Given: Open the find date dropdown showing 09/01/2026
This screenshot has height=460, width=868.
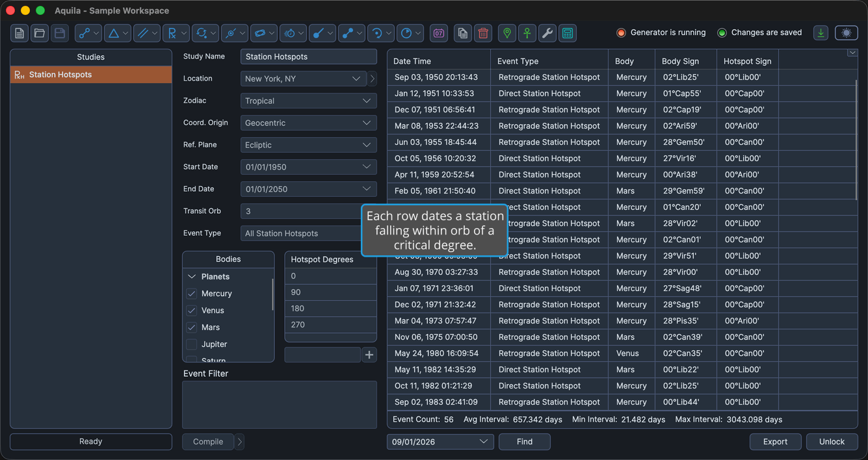Looking at the screenshot, I should pyautogui.click(x=440, y=442).
